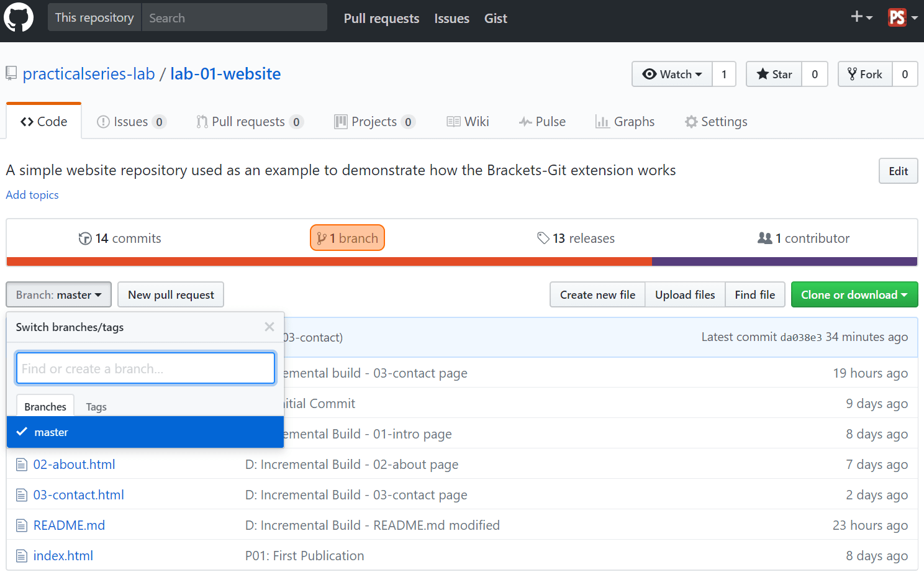Click file icon beside 02-about.html
Screen dimensions: 924x577
pos(22,465)
